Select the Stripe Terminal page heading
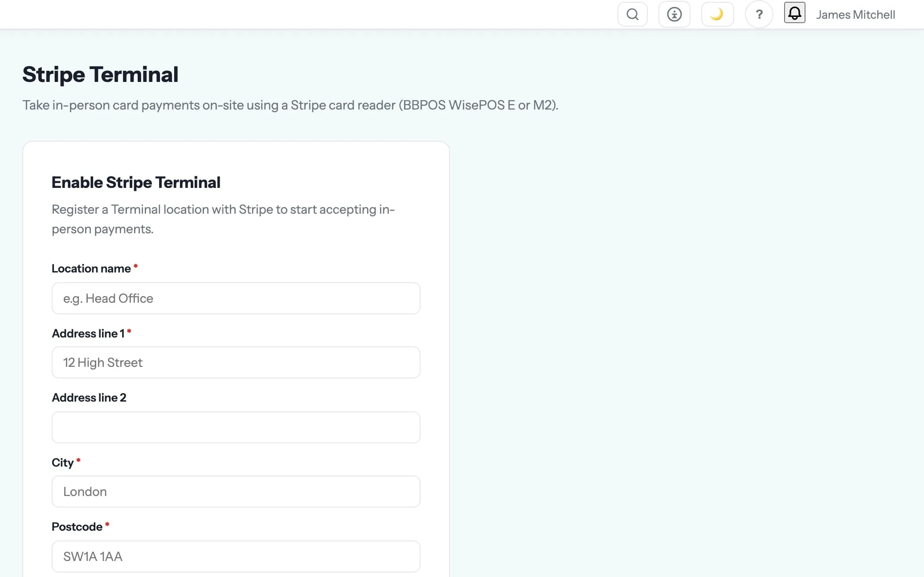Viewport: 924px width, 577px height. pos(100,74)
